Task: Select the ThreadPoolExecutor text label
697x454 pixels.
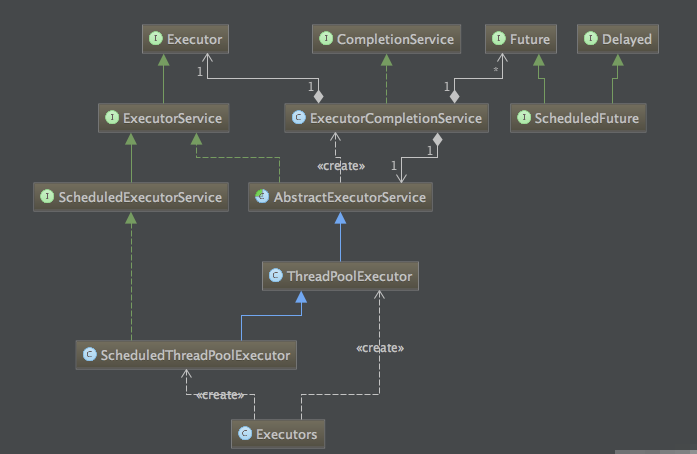Action: point(349,276)
